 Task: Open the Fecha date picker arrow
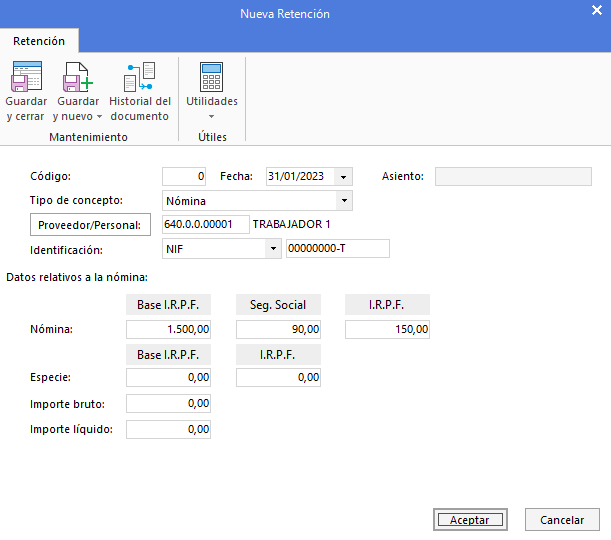pos(343,177)
